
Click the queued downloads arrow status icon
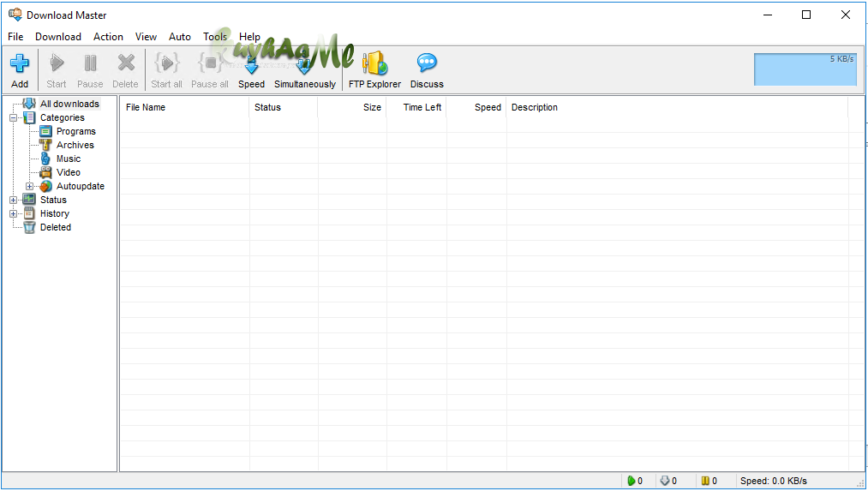click(665, 481)
